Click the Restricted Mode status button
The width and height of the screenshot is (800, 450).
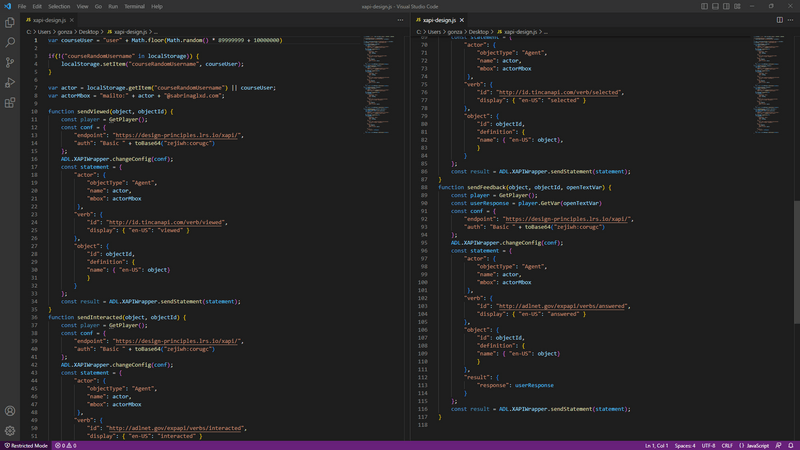click(27, 444)
